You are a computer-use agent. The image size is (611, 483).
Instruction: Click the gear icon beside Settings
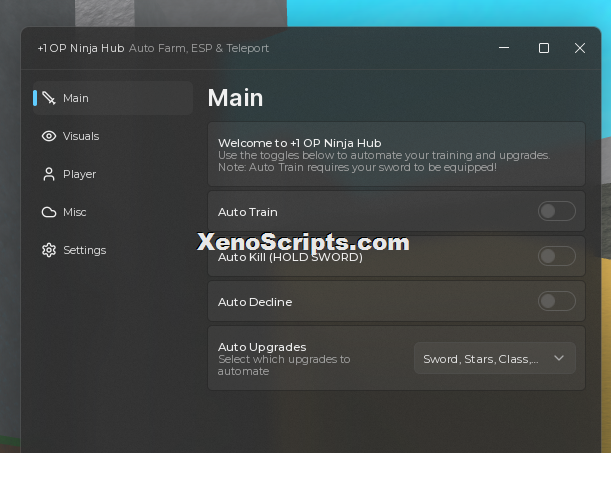pos(49,250)
